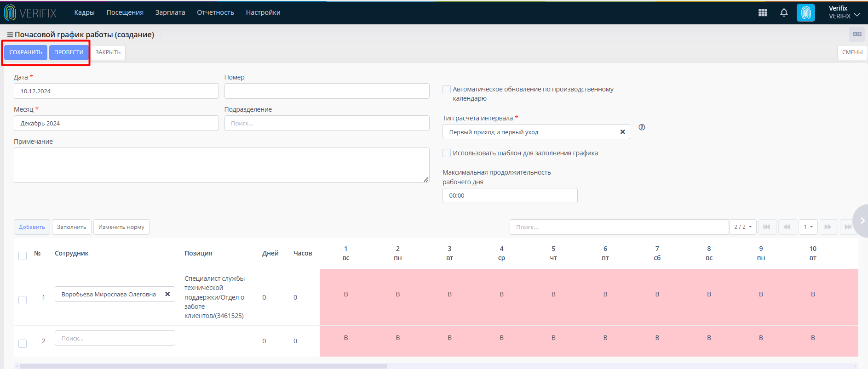Click the Изменить норму button
The width and height of the screenshot is (868, 369).
[121, 227]
